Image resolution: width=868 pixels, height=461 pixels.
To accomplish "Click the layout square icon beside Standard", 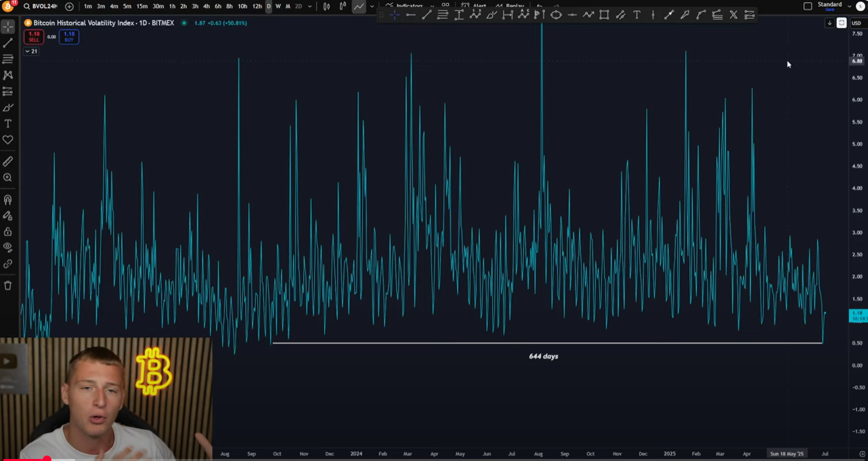I will click(x=808, y=6).
